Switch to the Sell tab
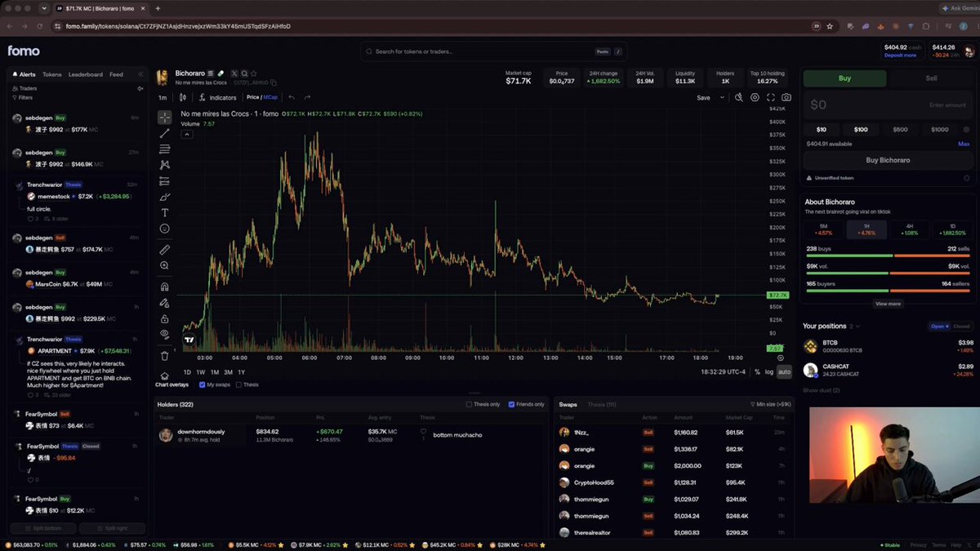The width and height of the screenshot is (980, 551). tap(931, 78)
